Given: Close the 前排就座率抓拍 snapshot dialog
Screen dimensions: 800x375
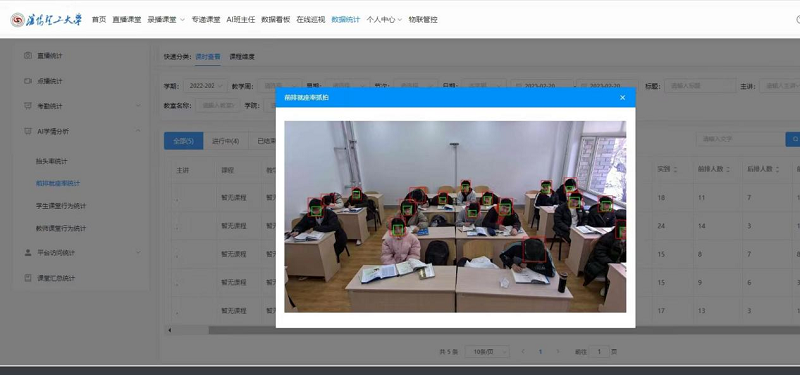Looking at the screenshot, I should point(622,97).
